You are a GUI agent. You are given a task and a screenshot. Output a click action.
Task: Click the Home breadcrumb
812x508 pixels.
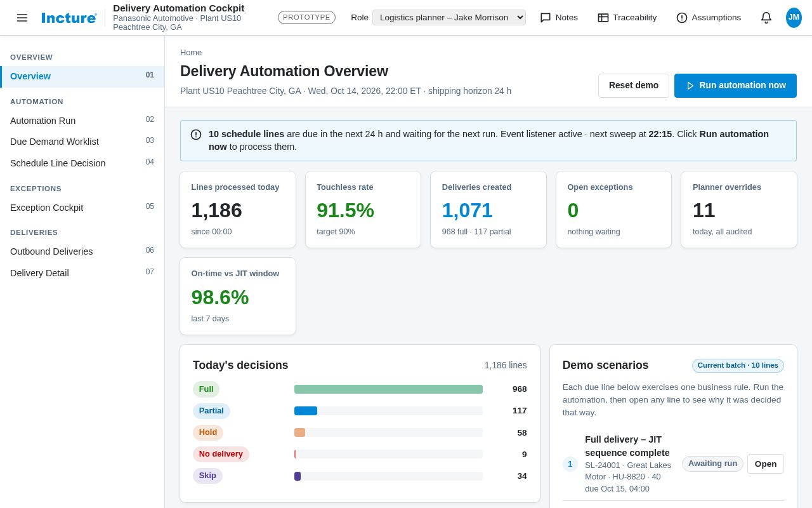coord(191,53)
